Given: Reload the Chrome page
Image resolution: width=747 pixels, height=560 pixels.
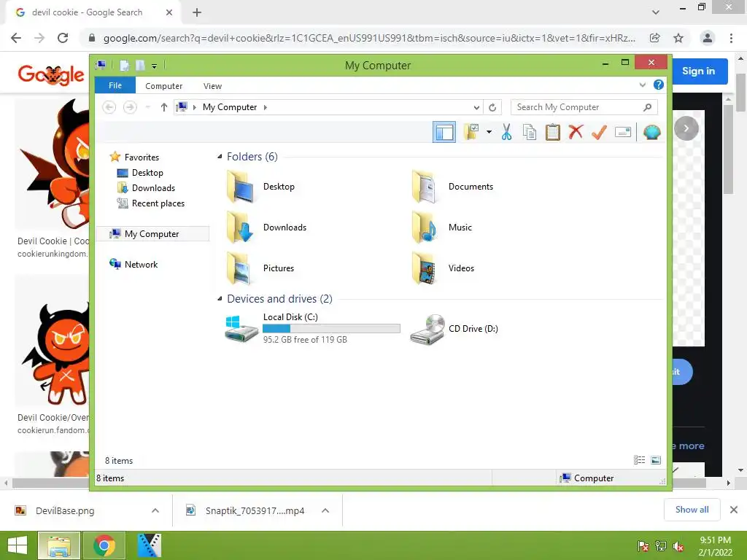Looking at the screenshot, I should point(63,38).
